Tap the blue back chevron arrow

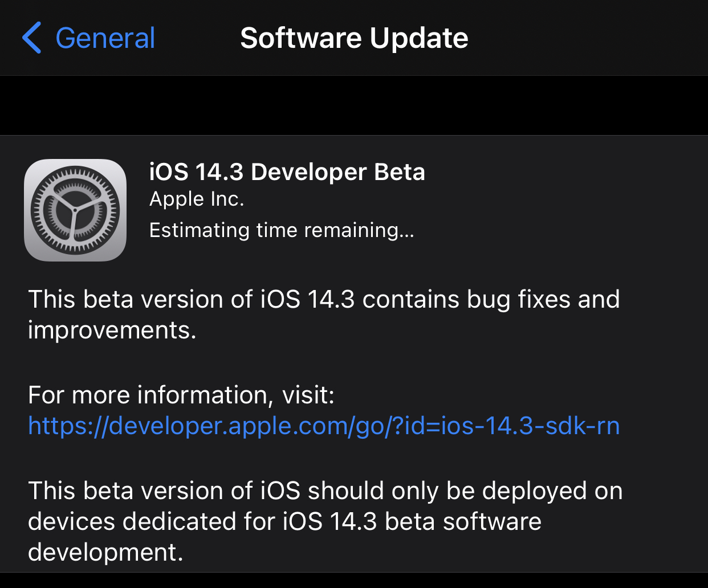point(32,38)
